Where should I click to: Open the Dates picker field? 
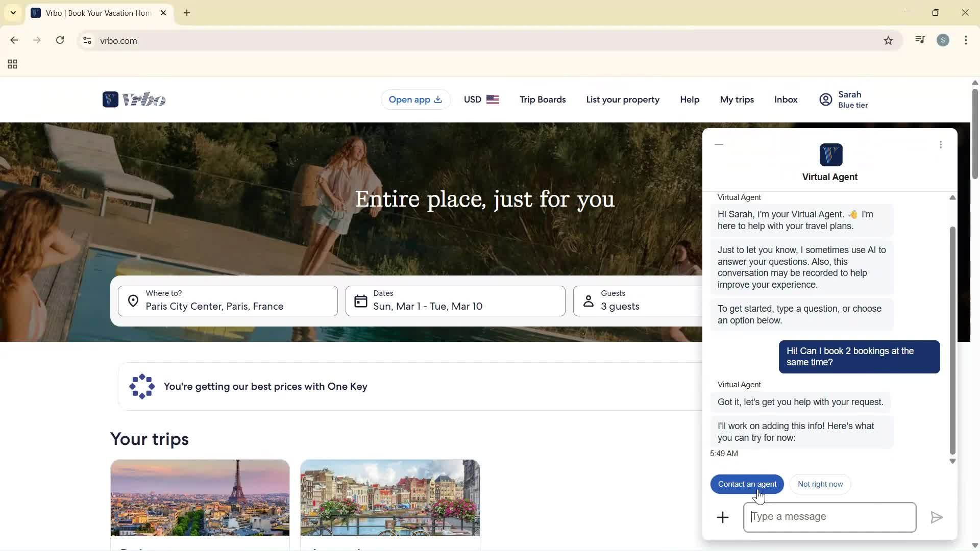pos(455,301)
